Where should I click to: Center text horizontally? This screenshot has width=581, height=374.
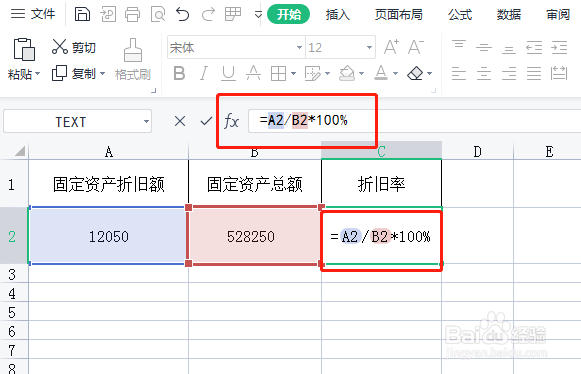pyautogui.click(x=484, y=73)
